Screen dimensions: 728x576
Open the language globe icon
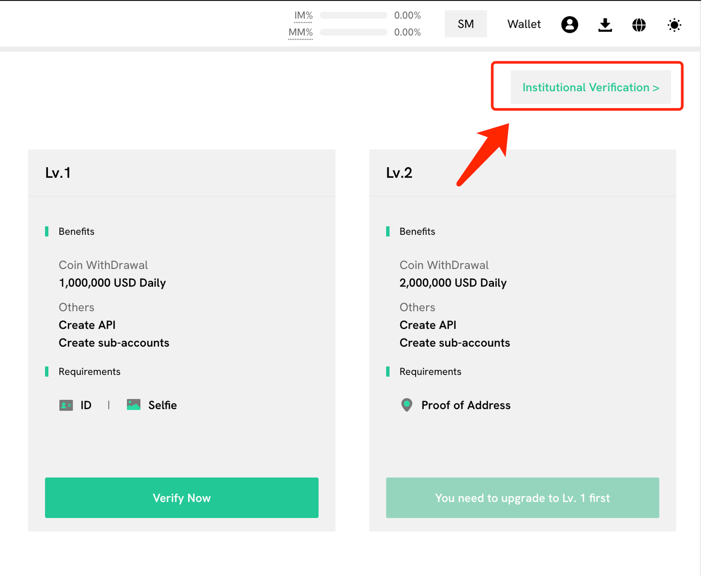[x=639, y=25]
